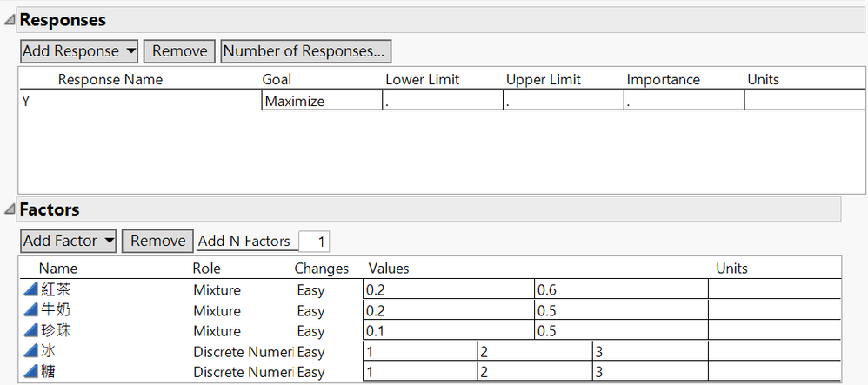Click the 0.1 lower value for 珍珠
Viewport: 868px width, 385px height.
point(448,331)
